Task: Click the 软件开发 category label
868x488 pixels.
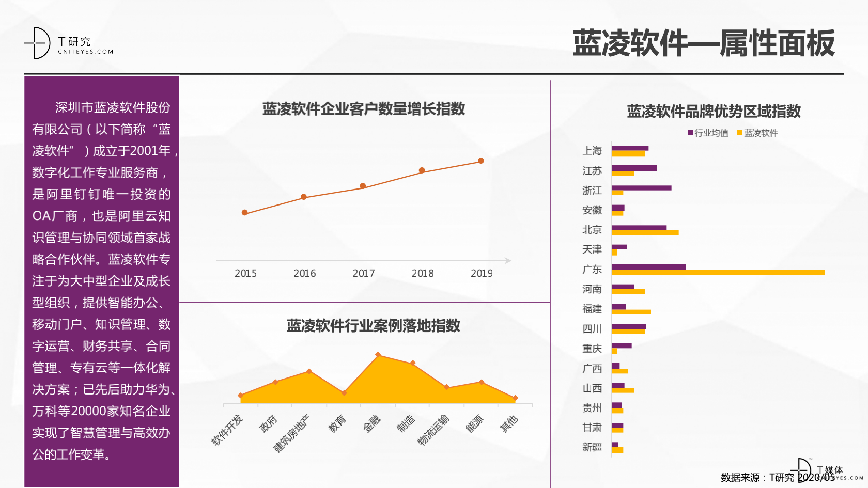Action: 227,430
